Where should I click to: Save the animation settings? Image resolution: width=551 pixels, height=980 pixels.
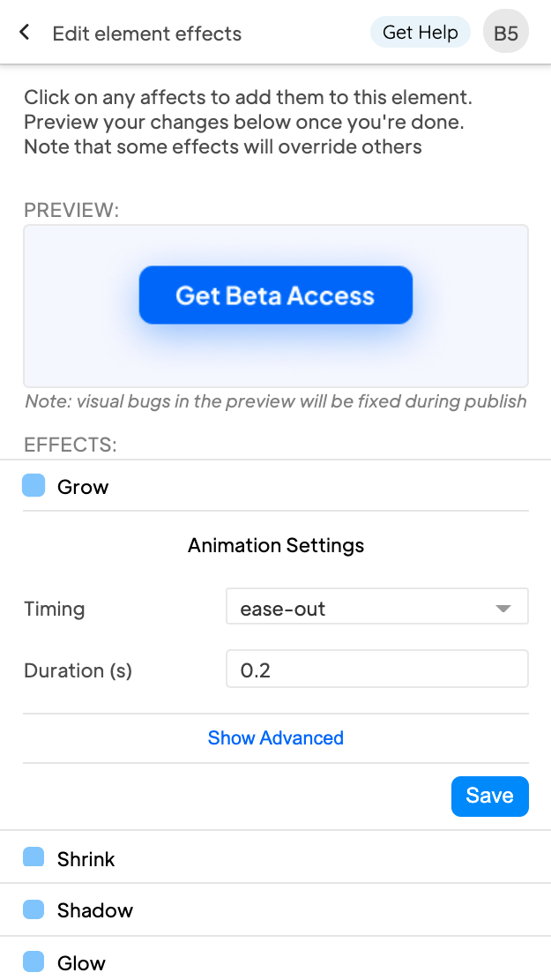point(489,796)
